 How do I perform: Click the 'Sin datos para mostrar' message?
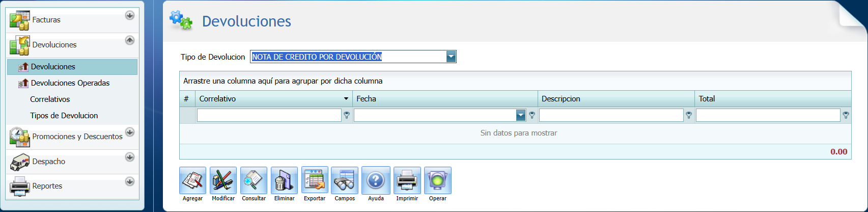pos(519,133)
